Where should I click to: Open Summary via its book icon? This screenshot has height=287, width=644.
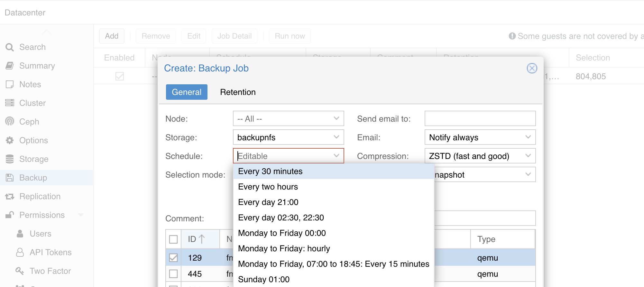[10, 66]
